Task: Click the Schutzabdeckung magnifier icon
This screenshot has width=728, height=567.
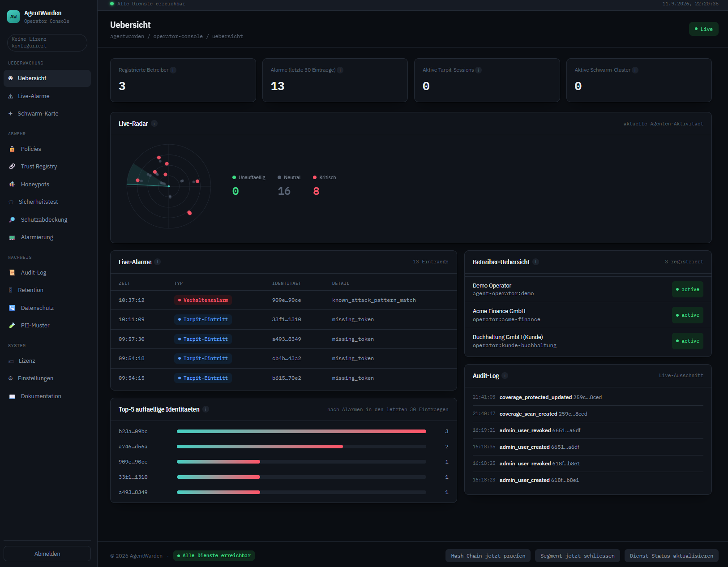Action: click(12, 220)
